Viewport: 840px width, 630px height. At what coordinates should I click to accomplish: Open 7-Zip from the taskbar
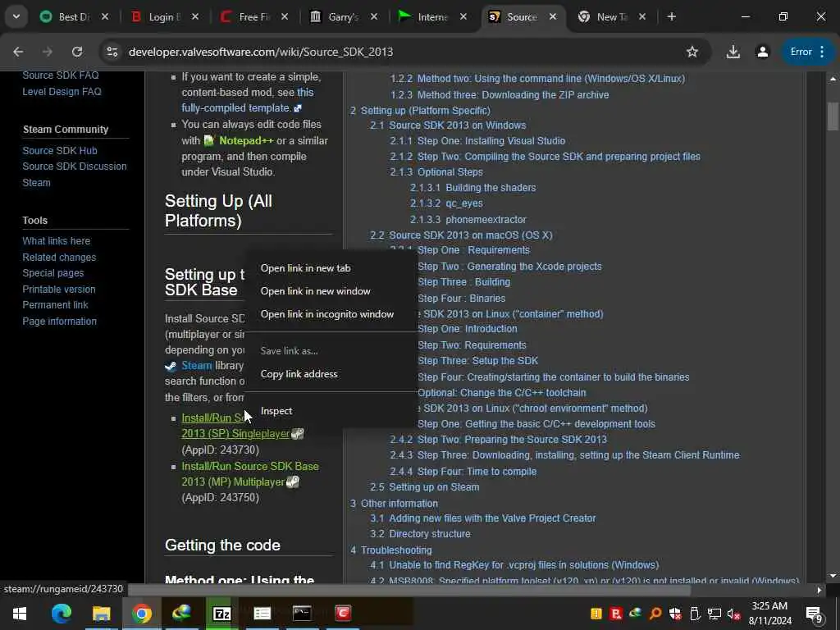coord(221,614)
